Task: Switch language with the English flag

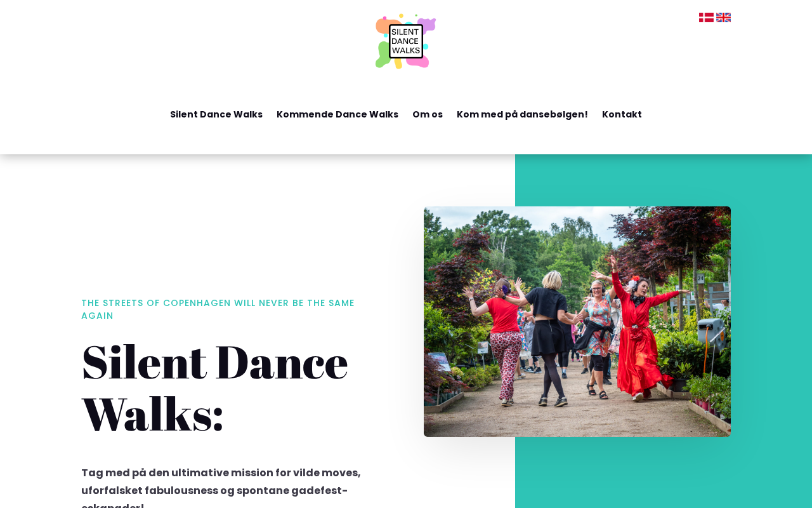Action: (723, 17)
